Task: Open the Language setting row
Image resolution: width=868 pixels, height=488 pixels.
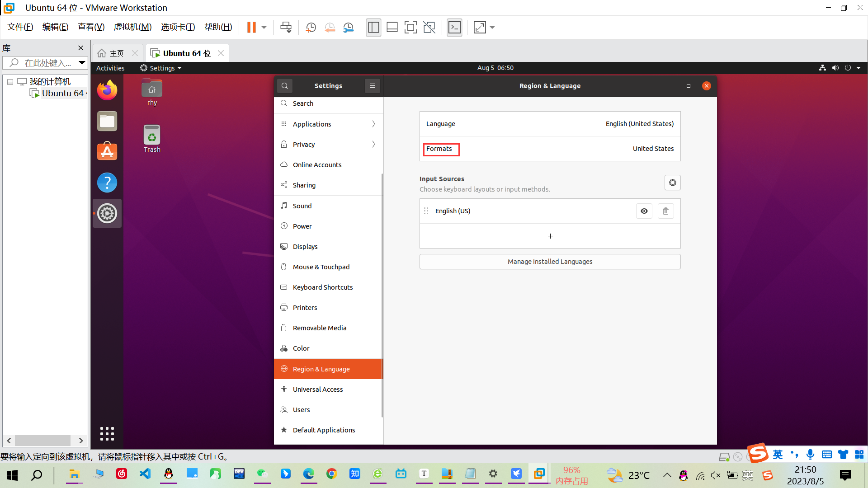Action: [550, 124]
